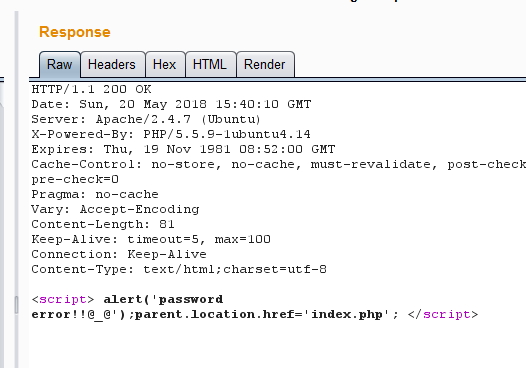
Task: Select the Hex tab
Action: point(165,64)
